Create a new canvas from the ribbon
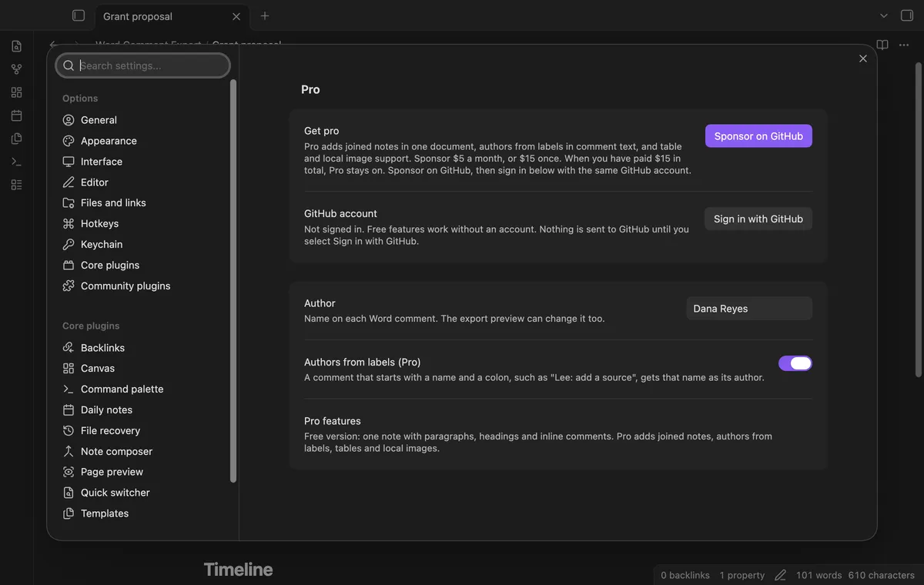This screenshot has height=585, width=924. coord(16,92)
